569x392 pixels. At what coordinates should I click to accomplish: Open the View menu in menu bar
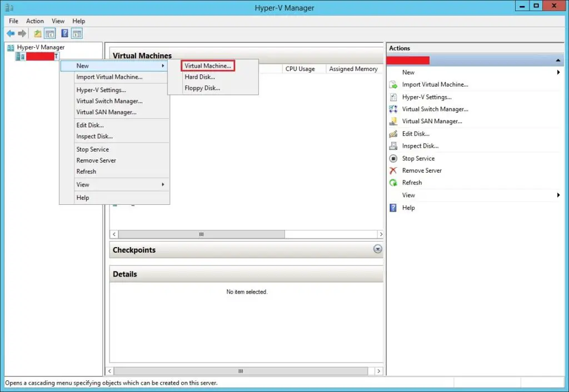[x=58, y=21]
